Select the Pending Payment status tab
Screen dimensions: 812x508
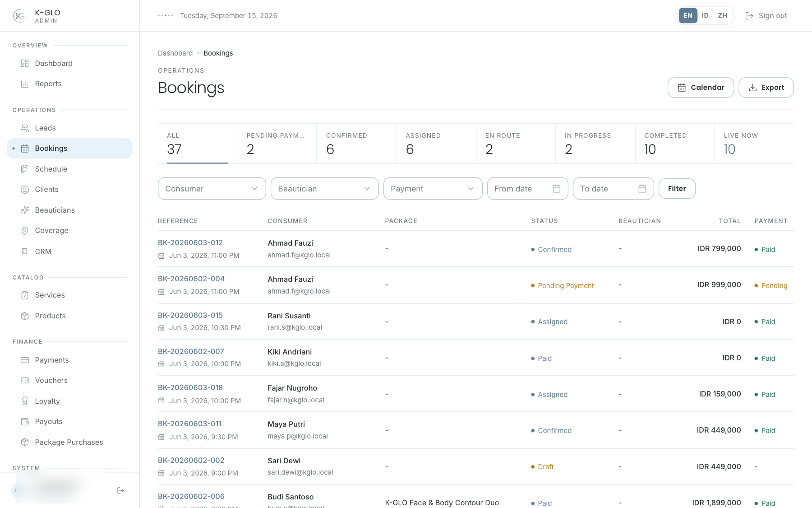[277, 144]
